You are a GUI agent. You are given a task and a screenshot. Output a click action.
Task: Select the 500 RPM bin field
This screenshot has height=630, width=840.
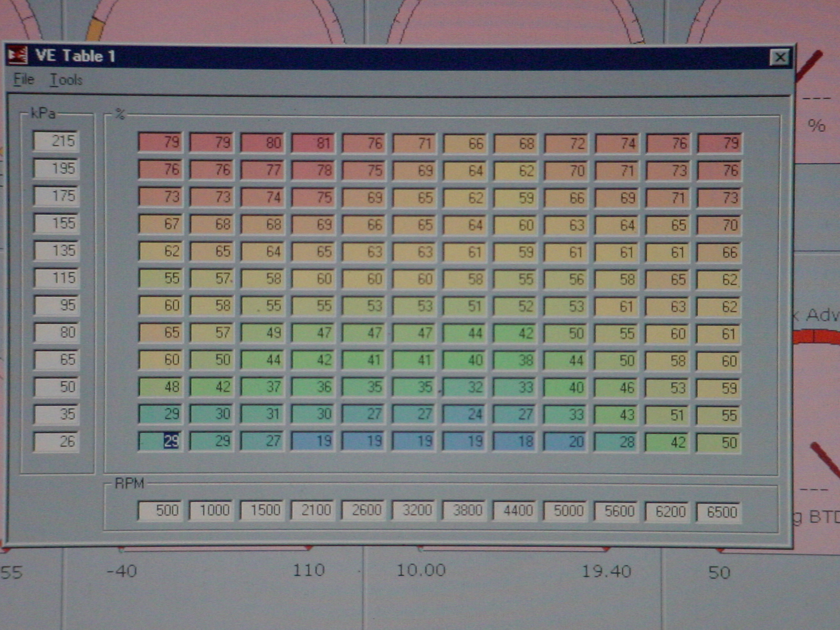point(160,510)
